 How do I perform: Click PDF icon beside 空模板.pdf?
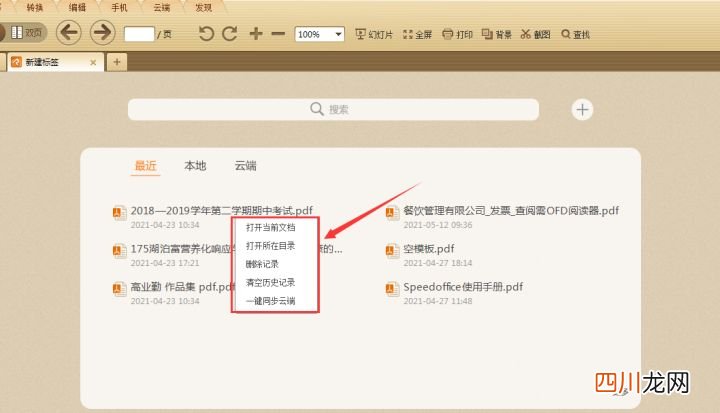(x=392, y=251)
